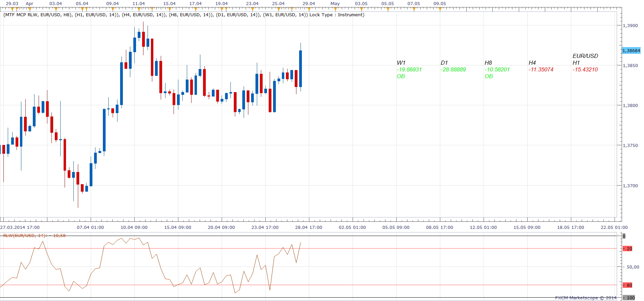Click the 28.04 17:00 time axis label
The height and width of the screenshot is (301, 644).
pyautogui.click(x=309, y=227)
